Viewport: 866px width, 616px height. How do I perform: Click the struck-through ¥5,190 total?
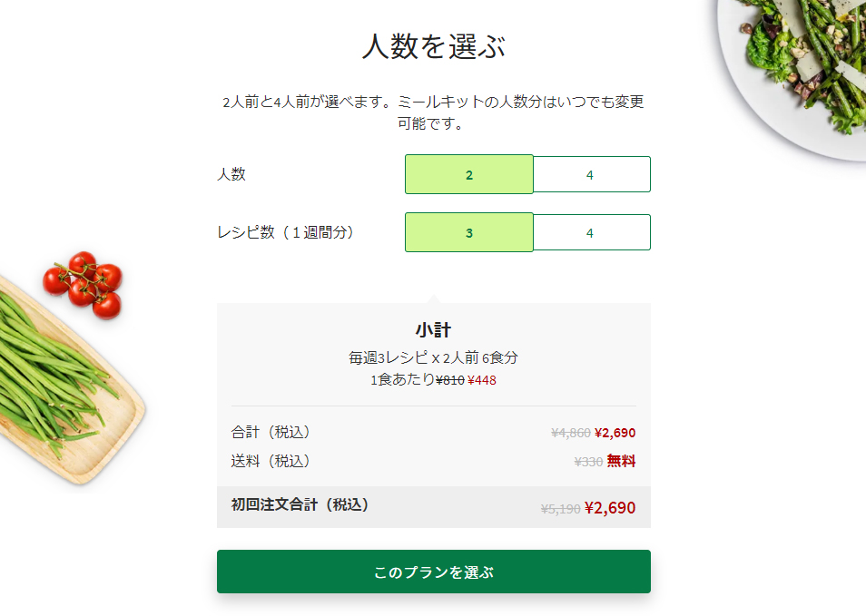pyautogui.click(x=561, y=509)
